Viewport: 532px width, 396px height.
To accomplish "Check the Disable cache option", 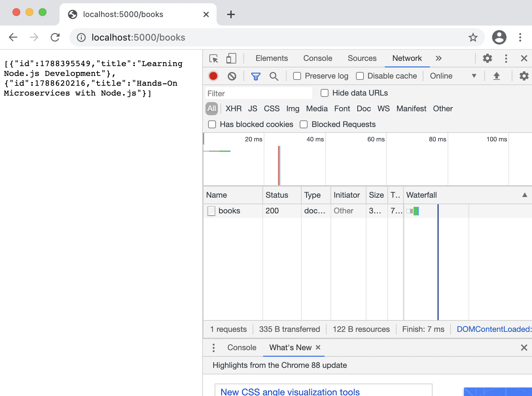I will (360, 76).
